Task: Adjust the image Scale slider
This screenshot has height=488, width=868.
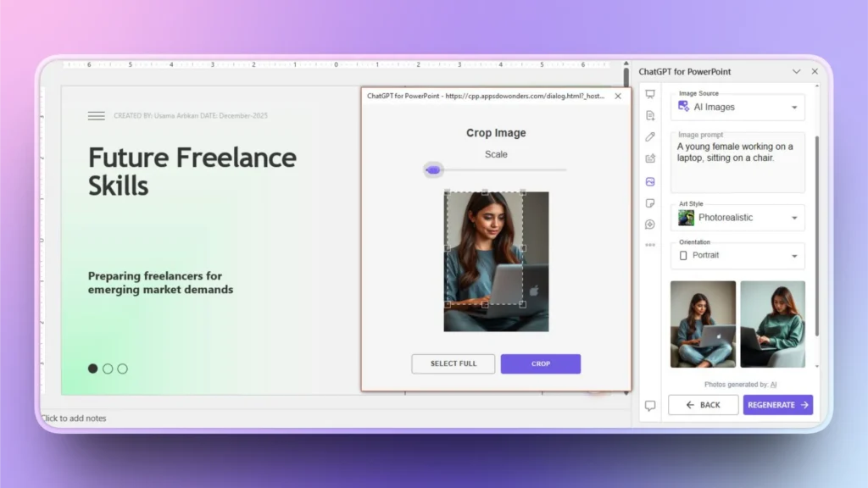Action: point(433,169)
